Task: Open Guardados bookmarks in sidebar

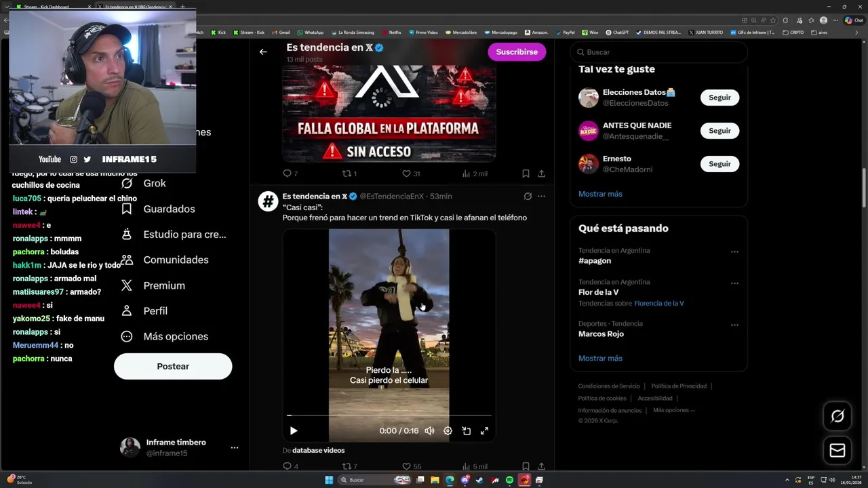Action: pos(157,209)
